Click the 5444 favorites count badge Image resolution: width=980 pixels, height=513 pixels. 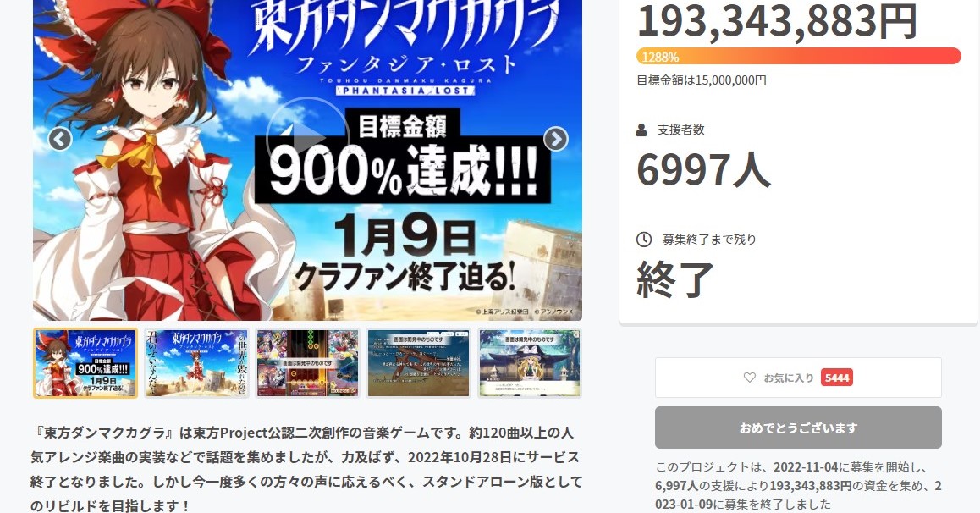click(x=837, y=378)
